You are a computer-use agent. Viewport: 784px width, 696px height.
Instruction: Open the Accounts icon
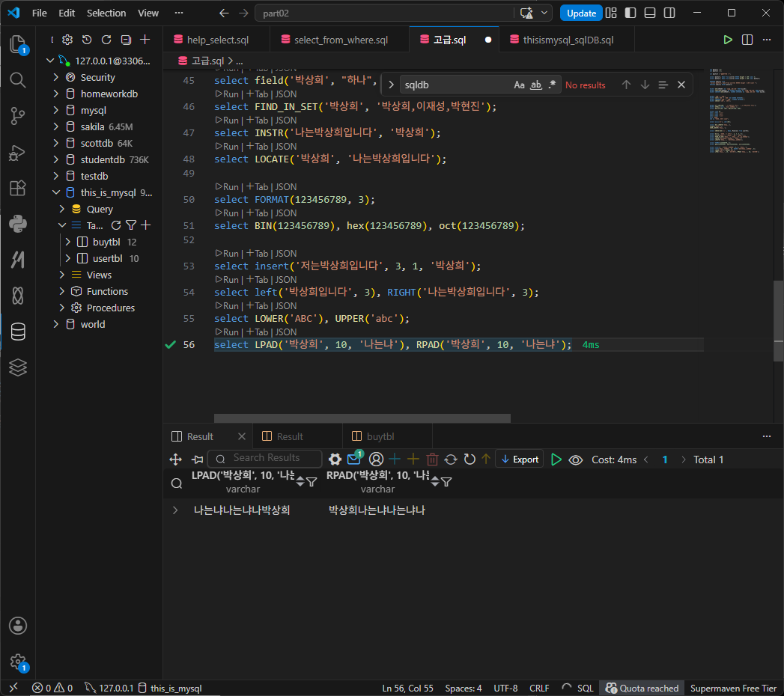point(18,626)
